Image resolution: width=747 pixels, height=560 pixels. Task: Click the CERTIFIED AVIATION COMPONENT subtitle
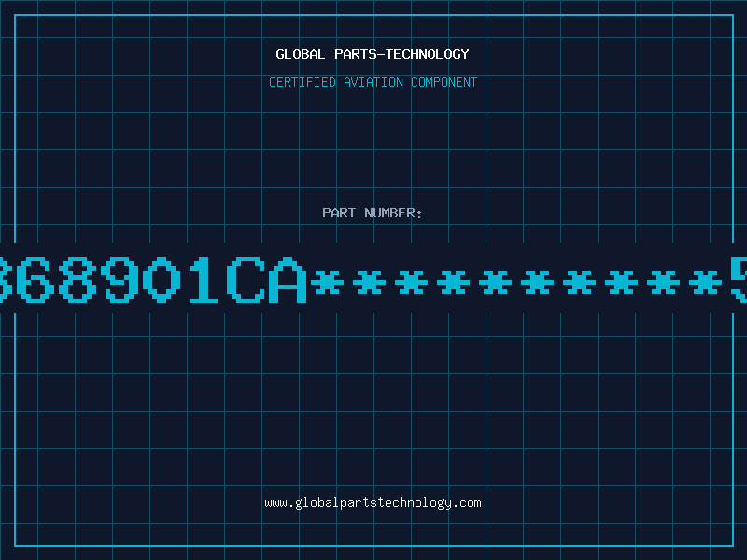pyautogui.click(x=373, y=82)
